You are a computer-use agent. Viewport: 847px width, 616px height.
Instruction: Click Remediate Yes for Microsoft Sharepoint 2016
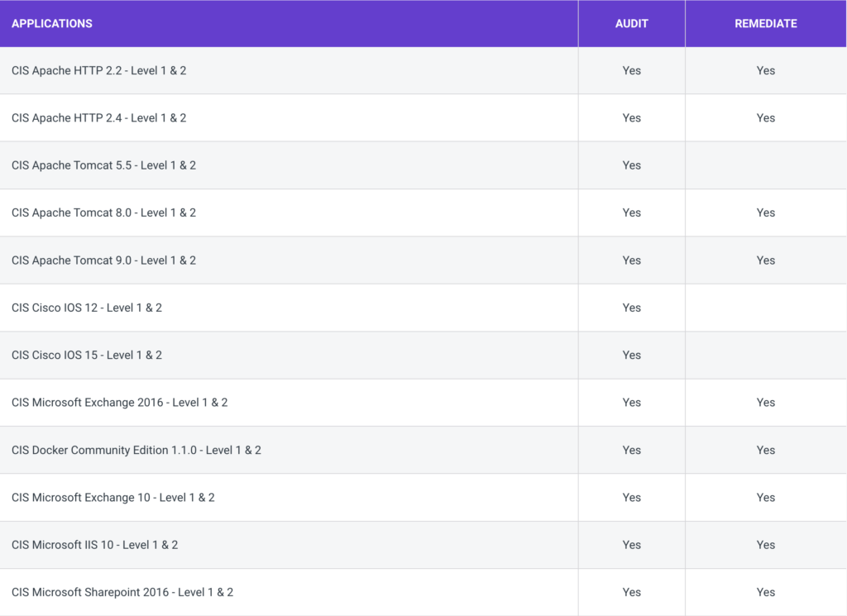point(765,592)
